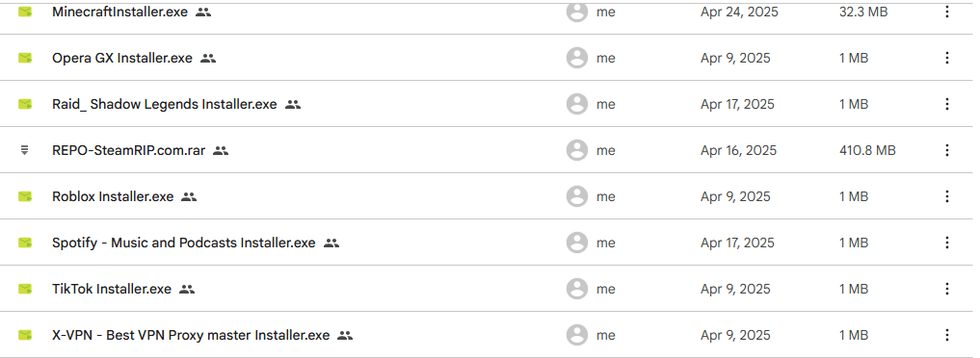
Task: Select the file name Spotify - Music and Podcasts Installer.exe
Action: pos(184,243)
